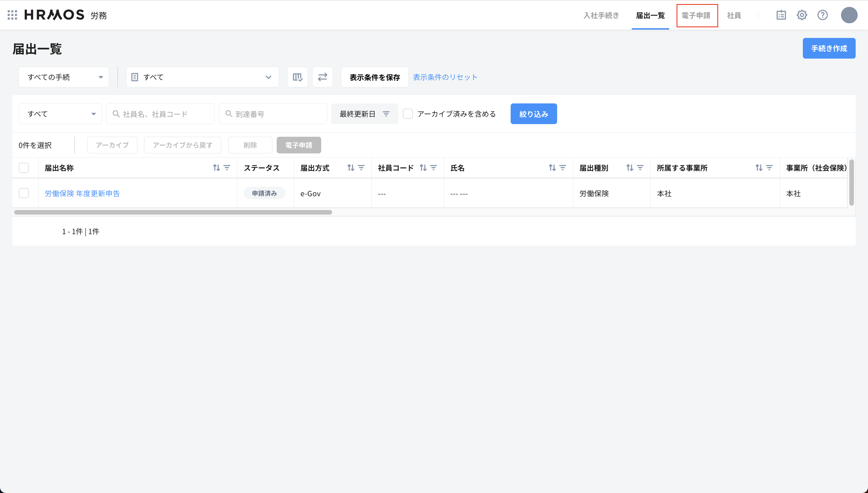Open the filter icon on the 氏名 column
This screenshot has width=868, height=493.
(x=563, y=167)
